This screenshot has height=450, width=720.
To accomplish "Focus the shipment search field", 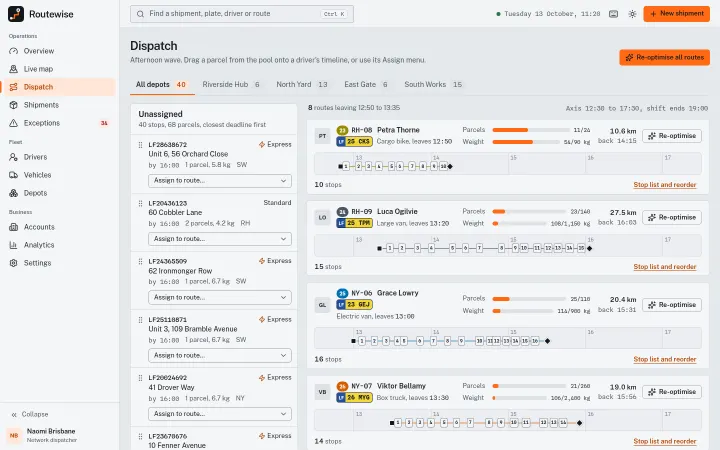I will point(242,14).
